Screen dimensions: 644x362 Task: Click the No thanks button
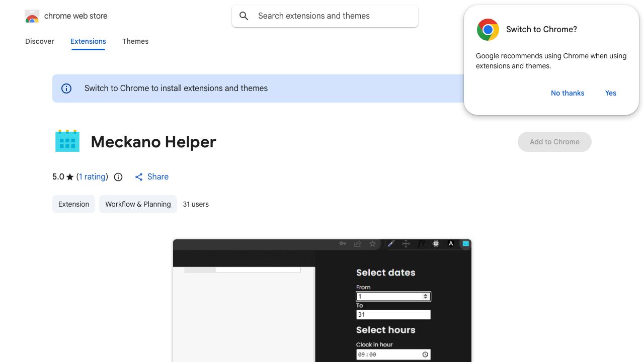pos(568,93)
